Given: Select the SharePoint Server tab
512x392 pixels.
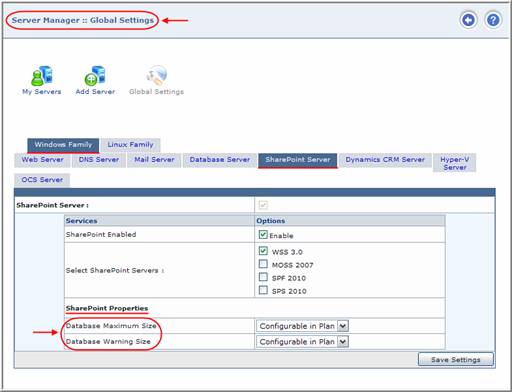Looking at the screenshot, I should point(298,160).
